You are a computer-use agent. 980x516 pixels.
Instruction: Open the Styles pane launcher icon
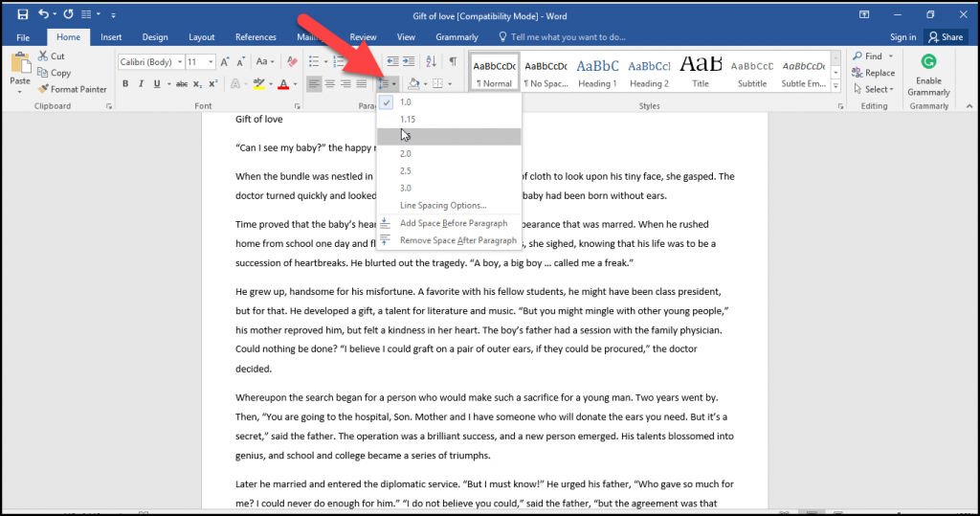point(840,106)
